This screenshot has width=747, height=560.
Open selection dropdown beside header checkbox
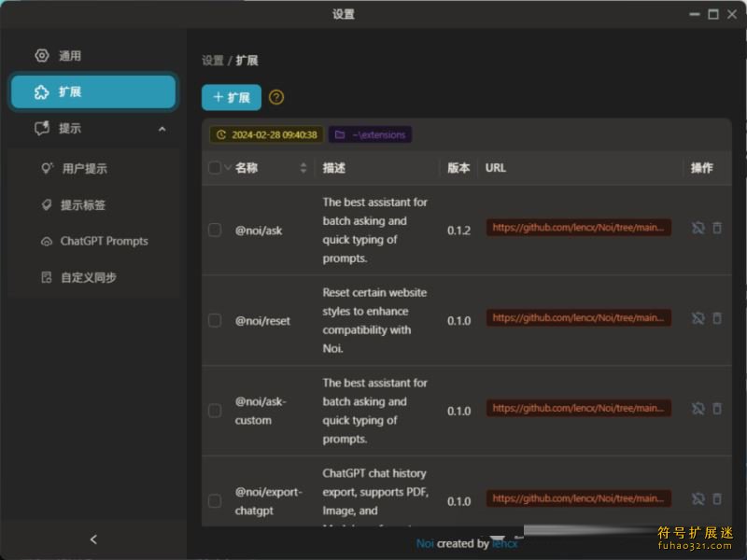(x=228, y=168)
